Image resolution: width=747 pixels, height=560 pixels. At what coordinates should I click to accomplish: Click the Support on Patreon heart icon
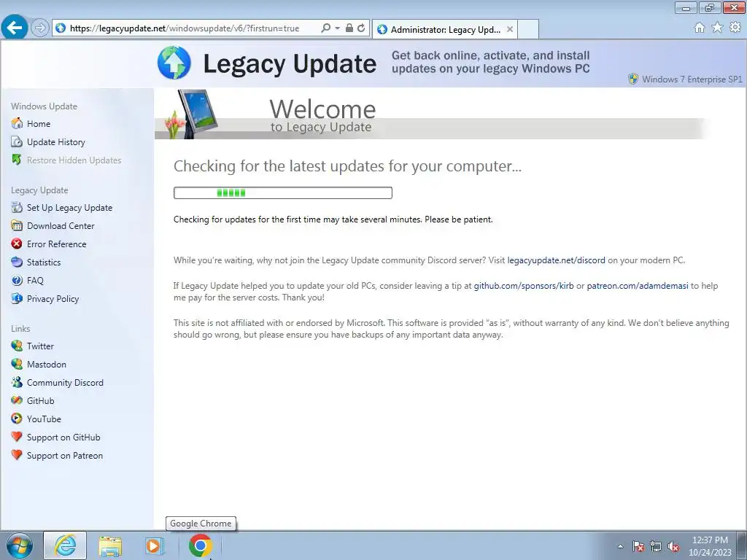pos(17,455)
